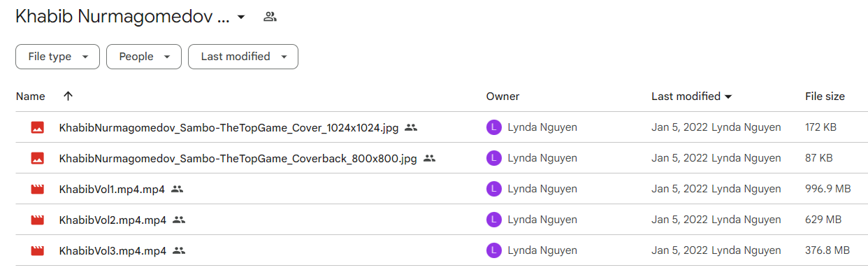Select the KhabibVol3.mp4.mp4 file name
The image size is (868, 277).
pyautogui.click(x=113, y=251)
